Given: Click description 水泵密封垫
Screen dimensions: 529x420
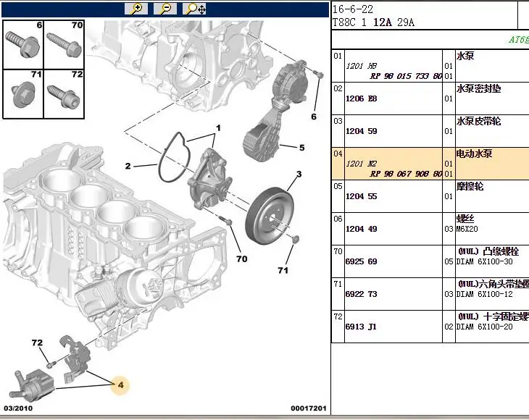Looking at the screenshot, I should tap(478, 88).
